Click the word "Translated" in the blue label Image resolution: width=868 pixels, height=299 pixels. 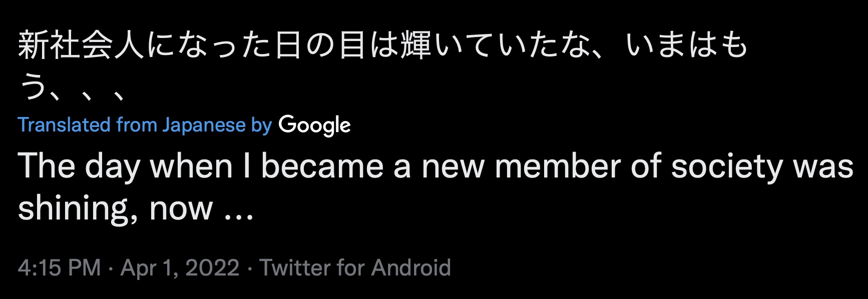(x=64, y=124)
